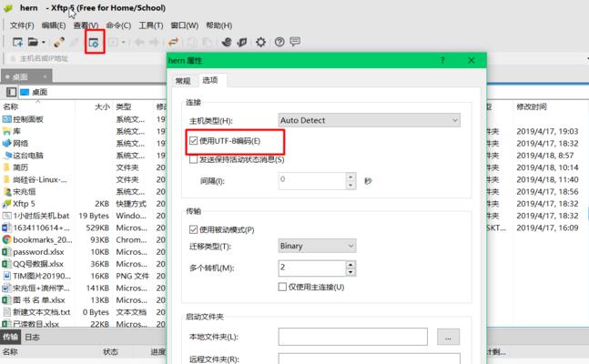The width and height of the screenshot is (589, 364).
Task: Open the 帮助(H) menu
Action: click(x=219, y=25)
